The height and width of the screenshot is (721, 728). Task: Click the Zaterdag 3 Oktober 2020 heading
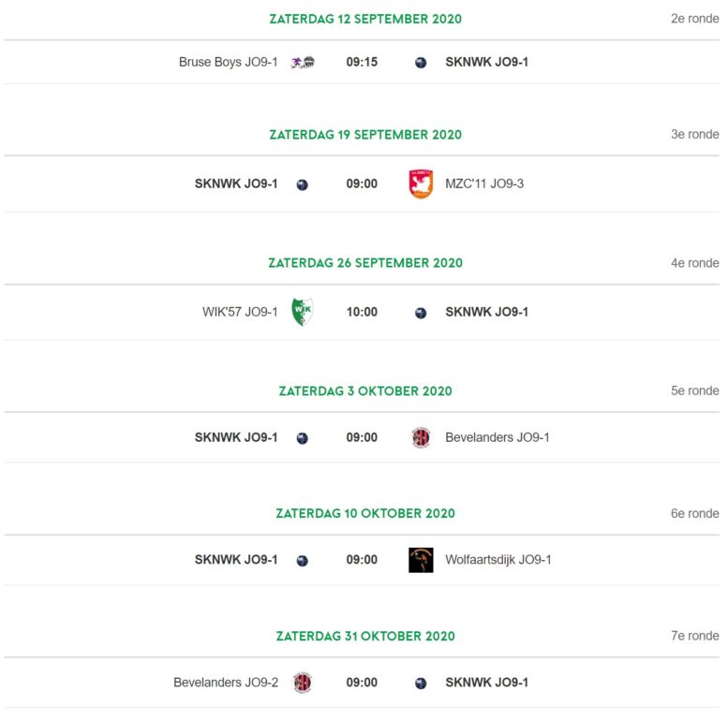365,391
